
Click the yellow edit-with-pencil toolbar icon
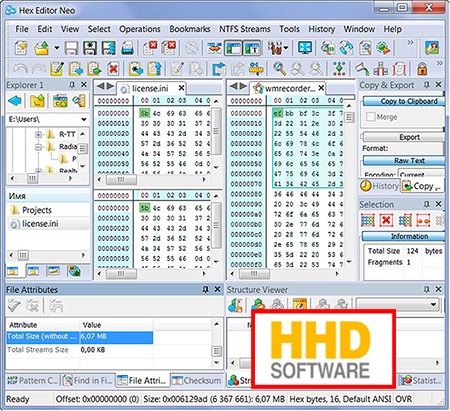(57, 69)
